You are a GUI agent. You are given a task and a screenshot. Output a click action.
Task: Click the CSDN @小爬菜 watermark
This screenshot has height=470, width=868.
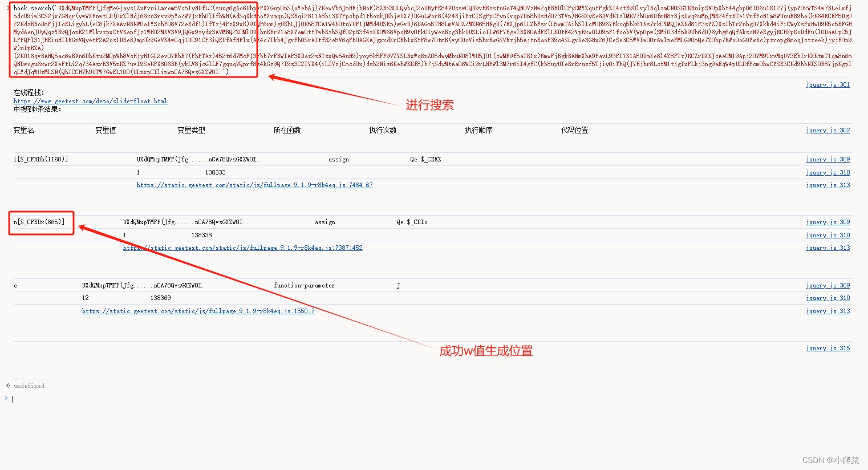tap(832, 461)
